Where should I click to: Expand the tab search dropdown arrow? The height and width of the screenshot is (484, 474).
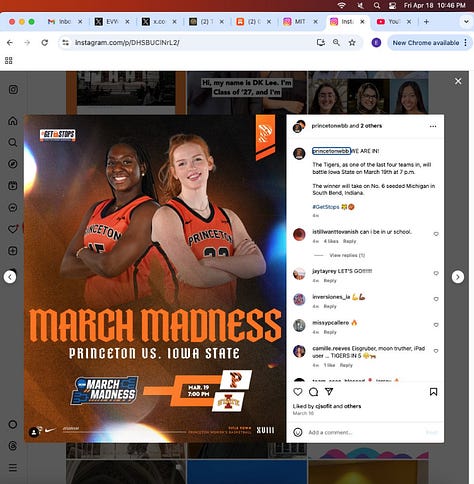(x=466, y=22)
